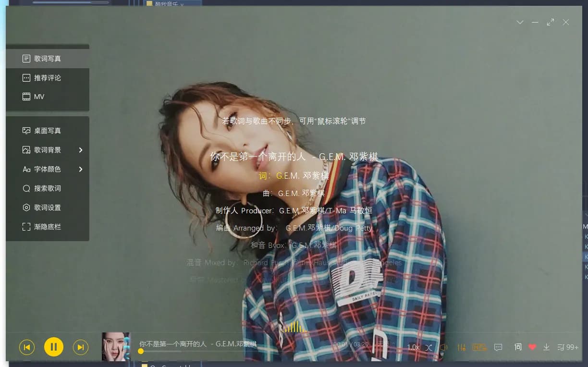
Task: Pause the currently playing song
Action: pos(54,347)
